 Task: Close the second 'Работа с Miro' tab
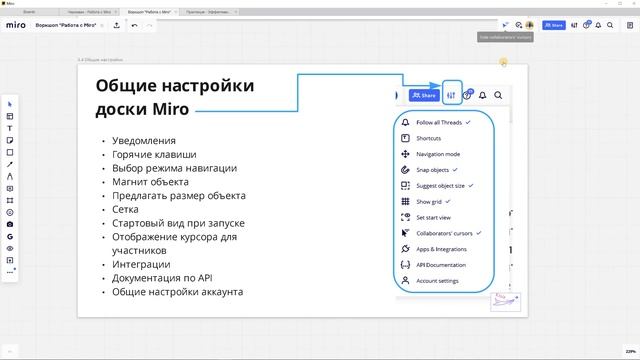click(x=116, y=12)
